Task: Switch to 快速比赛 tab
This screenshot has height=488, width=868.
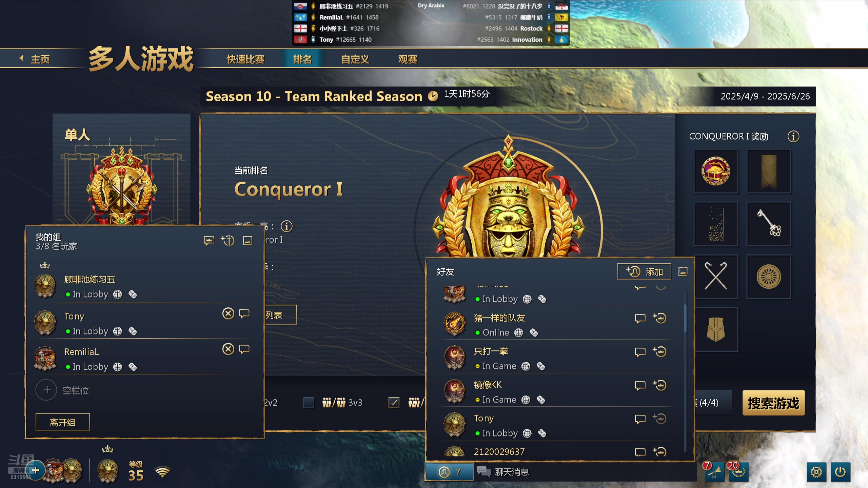Action: click(x=245, y=59)
